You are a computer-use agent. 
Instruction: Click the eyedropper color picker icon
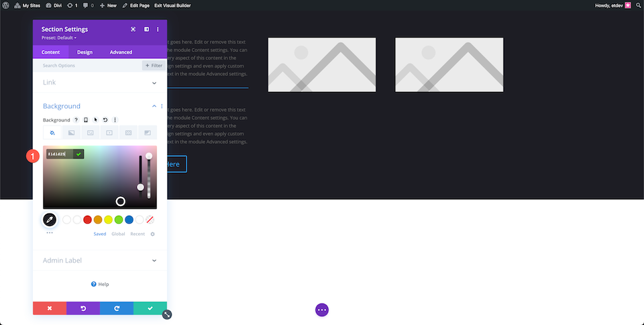(50, 220)
